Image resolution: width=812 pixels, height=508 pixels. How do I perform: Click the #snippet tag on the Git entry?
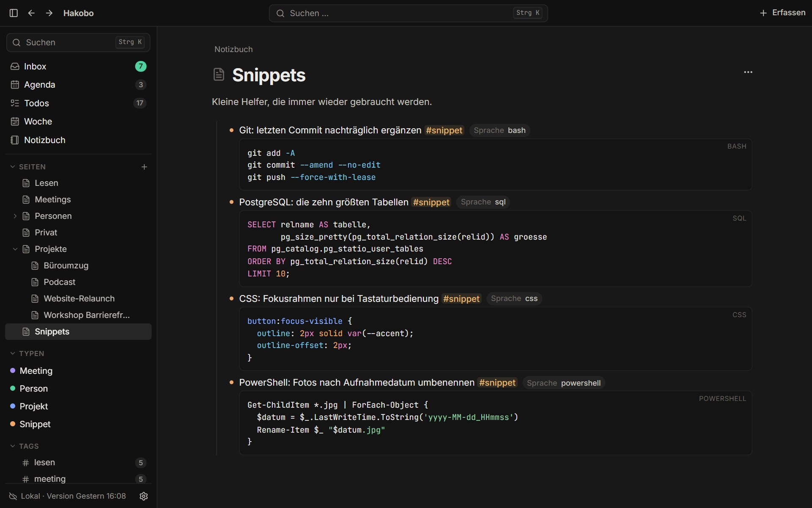click(444, 130)
